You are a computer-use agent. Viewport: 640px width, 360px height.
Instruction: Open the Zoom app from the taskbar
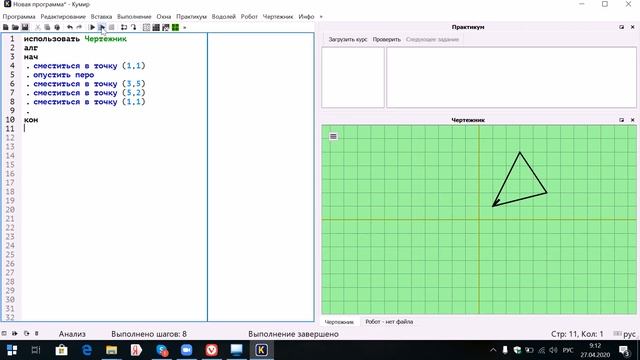(x=187, y=350)
